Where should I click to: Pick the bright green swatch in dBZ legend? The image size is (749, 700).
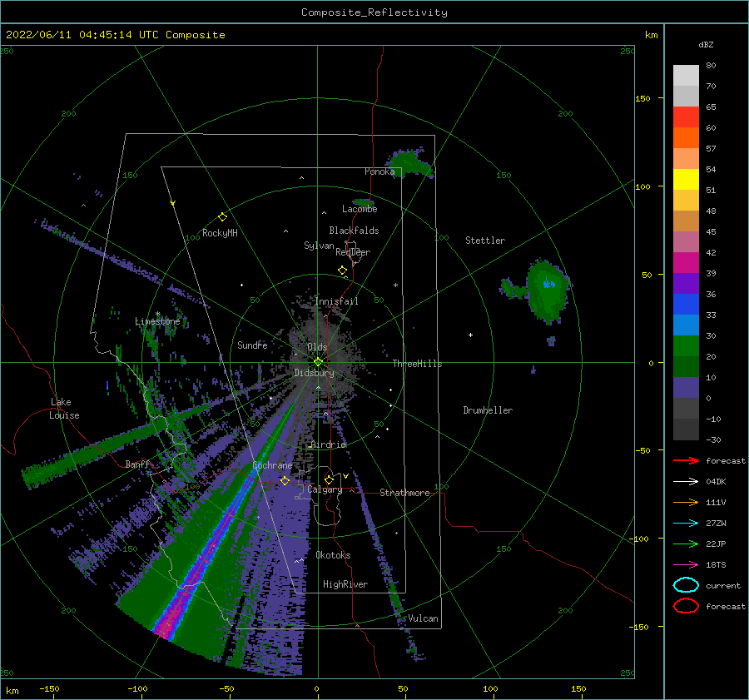tap(686, 345)
